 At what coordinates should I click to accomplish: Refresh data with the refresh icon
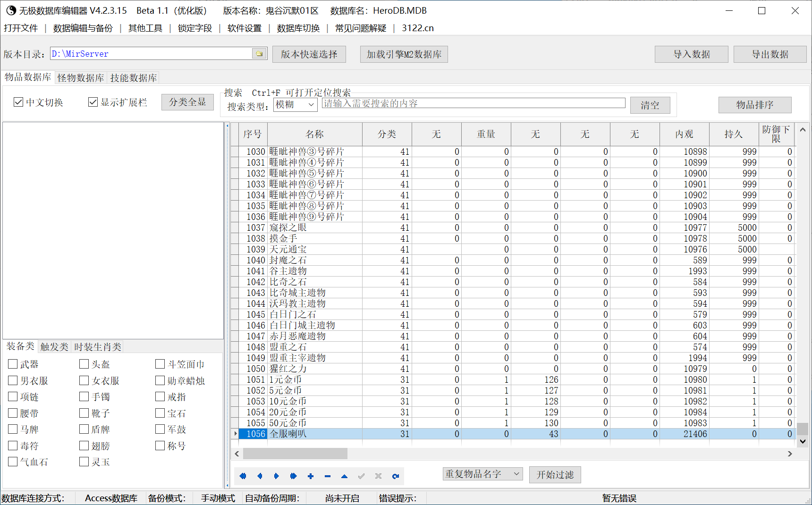pyautogui.click(x=396, y=476)
